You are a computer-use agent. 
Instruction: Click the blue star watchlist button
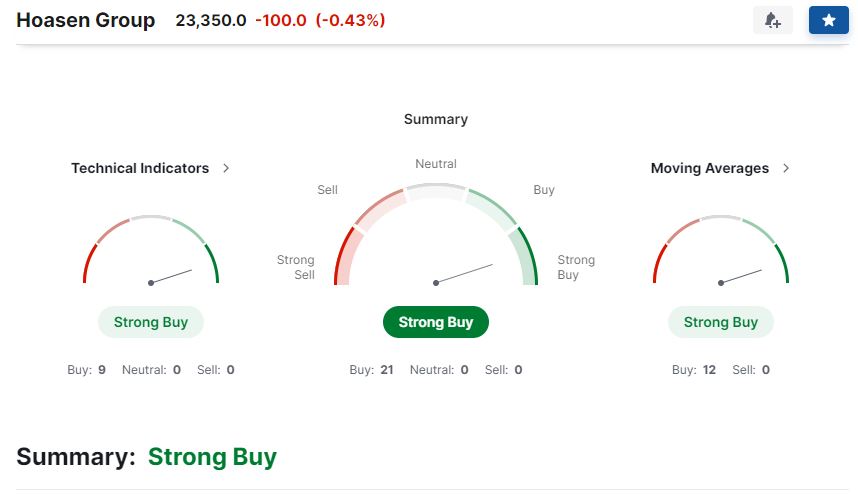coord(828,20)
